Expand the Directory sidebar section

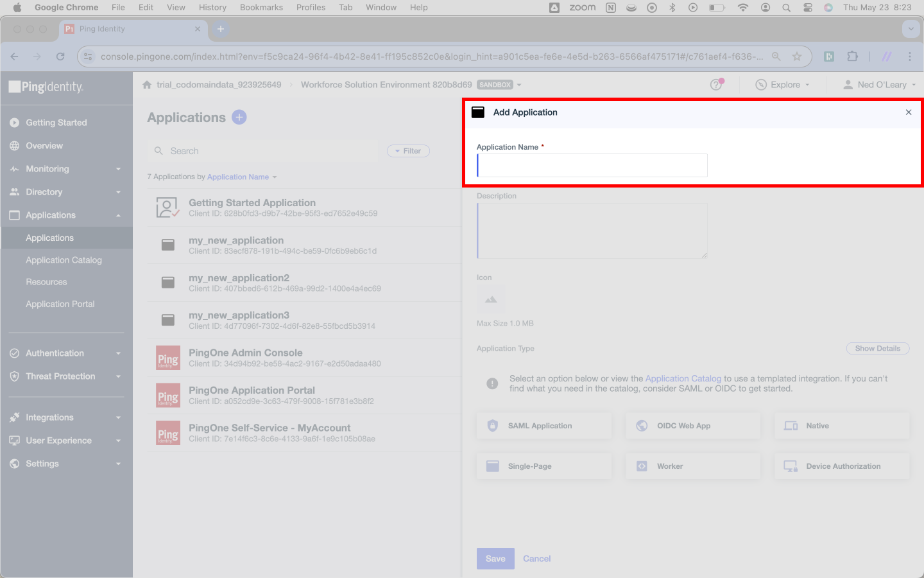pos(66,192)
